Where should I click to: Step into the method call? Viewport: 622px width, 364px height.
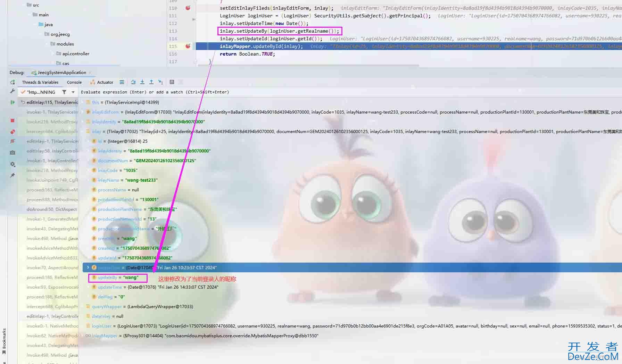click(x=142, y=82)
